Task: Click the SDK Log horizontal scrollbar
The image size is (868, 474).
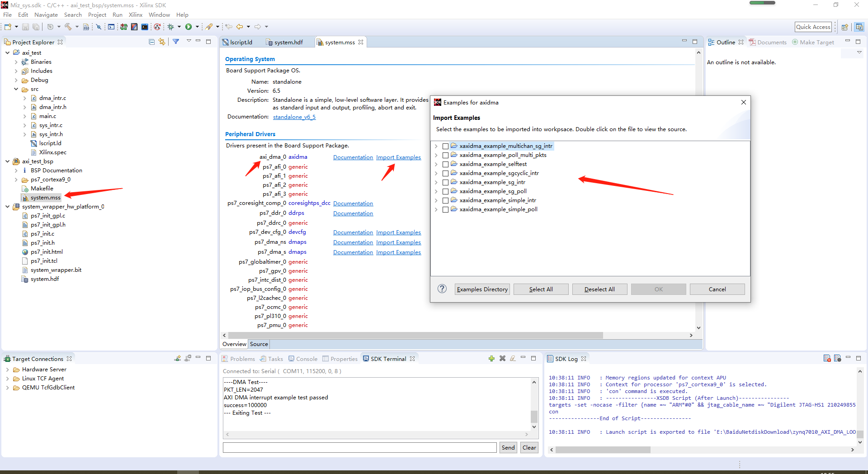Action: 603,450
